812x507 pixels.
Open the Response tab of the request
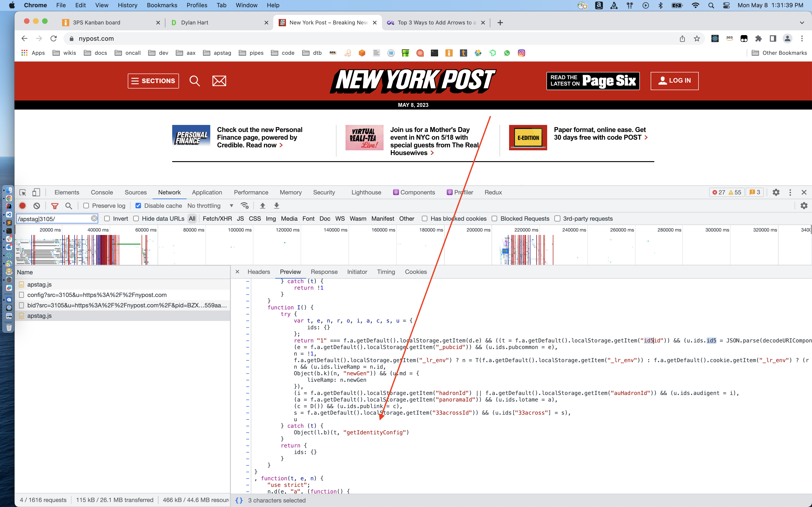[x=324, y=272]
